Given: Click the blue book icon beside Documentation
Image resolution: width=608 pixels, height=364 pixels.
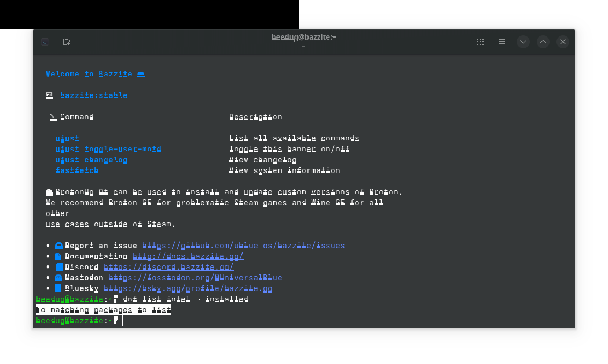Looking at the screenshot, I should (58, 256).
